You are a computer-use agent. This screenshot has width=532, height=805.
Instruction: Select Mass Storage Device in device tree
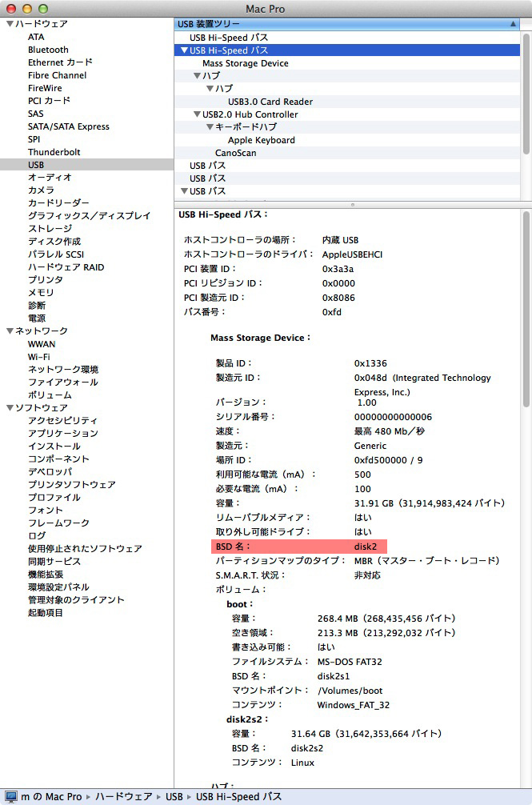click(245, 63)
